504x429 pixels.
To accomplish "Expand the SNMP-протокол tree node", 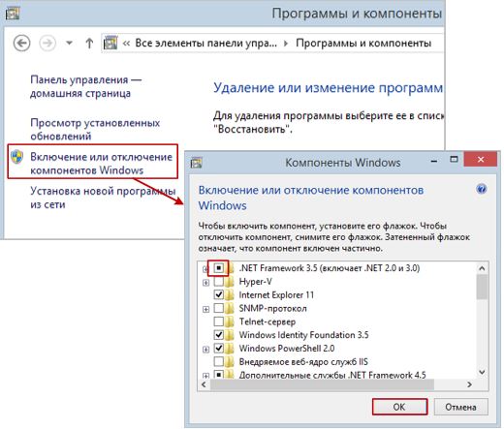I will 205,309.
